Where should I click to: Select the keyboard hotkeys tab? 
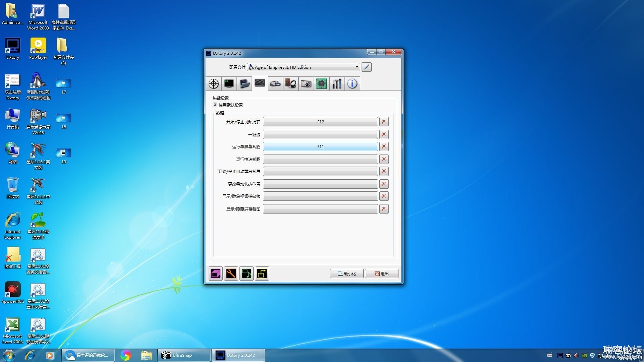pos(260,83)
